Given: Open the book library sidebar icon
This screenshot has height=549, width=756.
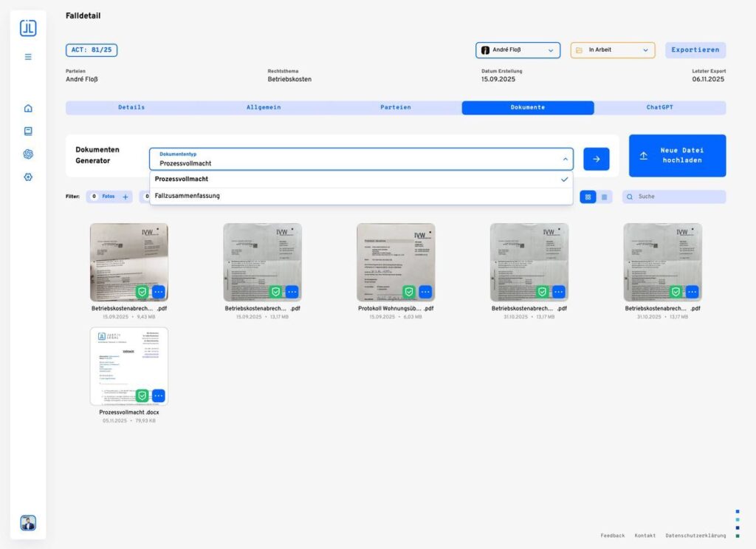Looking at the screenshot, I should [x=28, y=132].
